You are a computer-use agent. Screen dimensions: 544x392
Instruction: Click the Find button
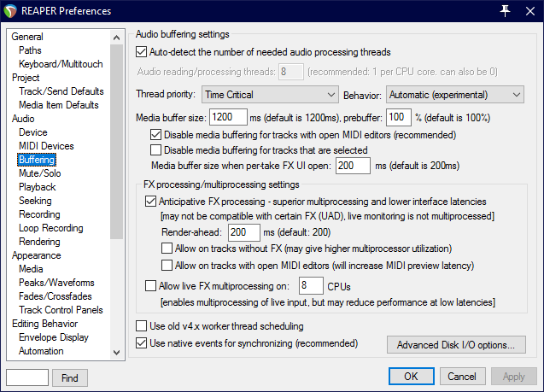coord(70,377)
